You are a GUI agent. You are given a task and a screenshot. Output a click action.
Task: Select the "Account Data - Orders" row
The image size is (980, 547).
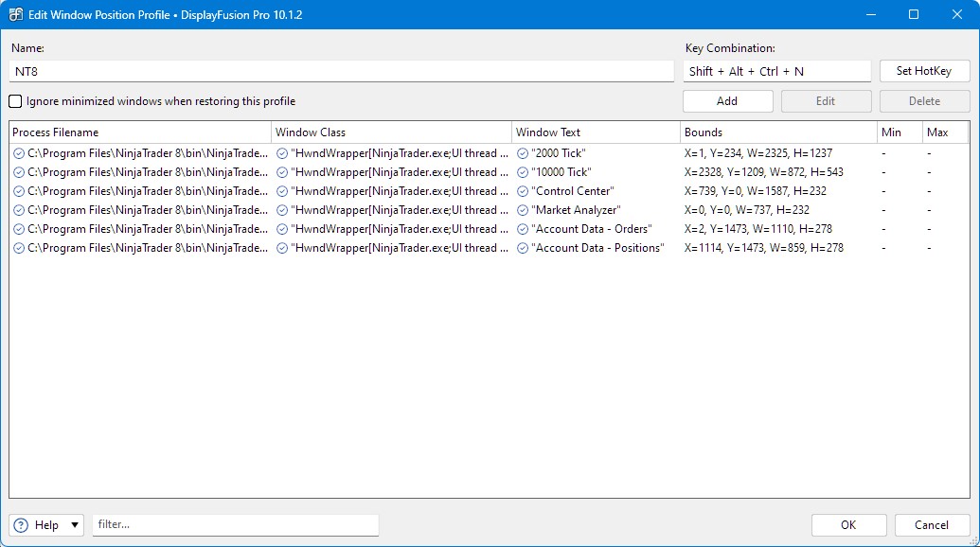(x=597, y=229)
